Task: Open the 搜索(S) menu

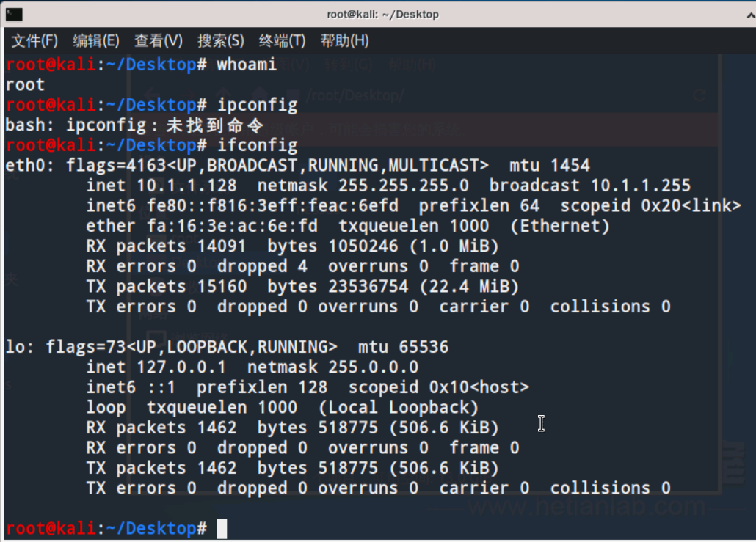Action: (x=220, y=40)
